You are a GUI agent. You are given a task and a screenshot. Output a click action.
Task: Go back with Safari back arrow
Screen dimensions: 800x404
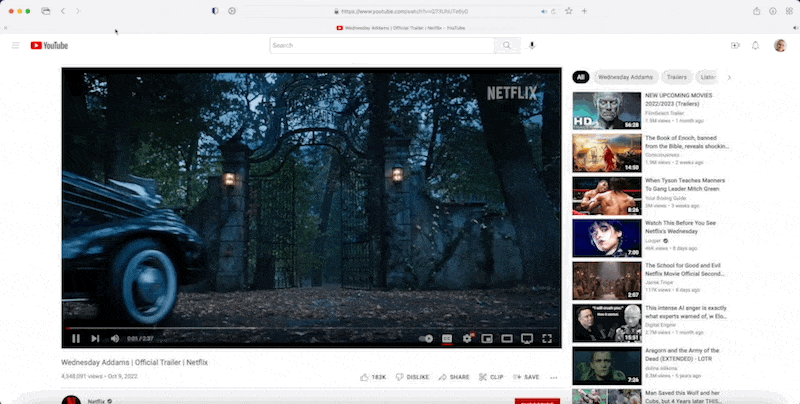(x=63, y=11)
